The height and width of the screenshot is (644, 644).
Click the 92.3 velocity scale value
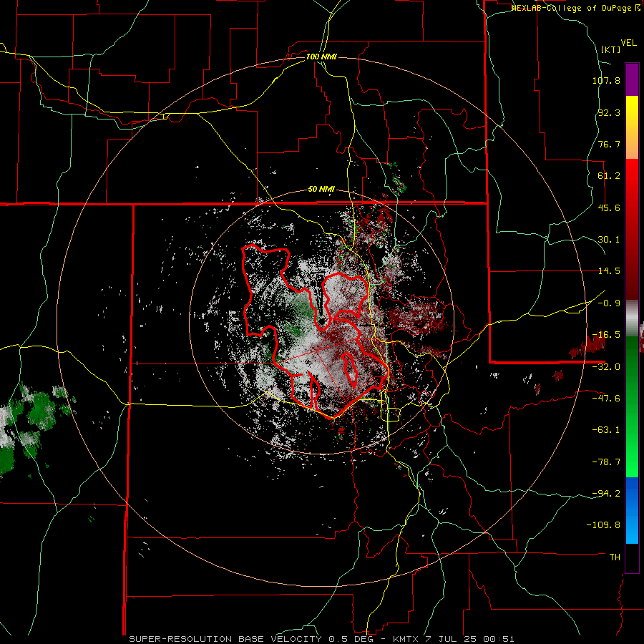tap(609, 112)
